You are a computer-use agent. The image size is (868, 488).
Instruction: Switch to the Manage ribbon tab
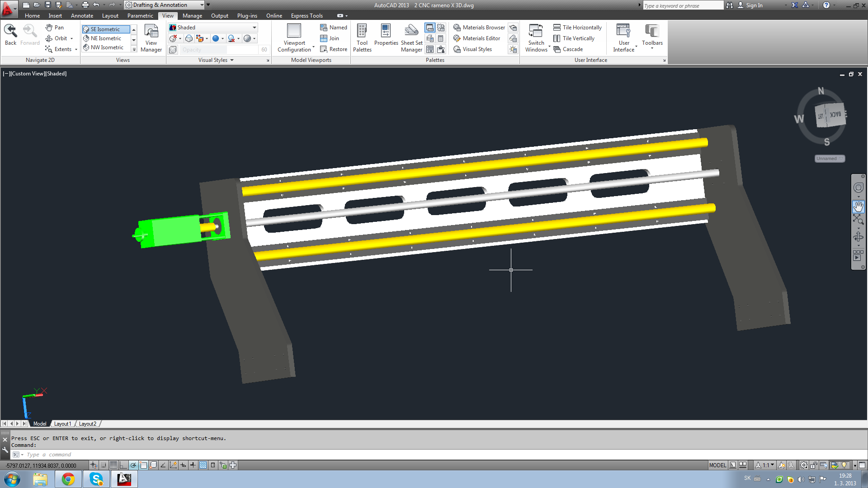pos(192,16)
